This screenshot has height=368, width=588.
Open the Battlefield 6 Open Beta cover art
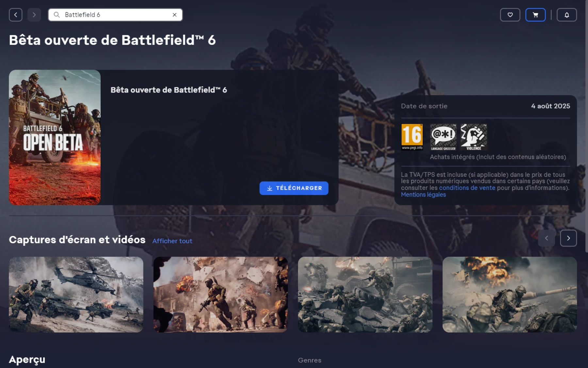pos(55,137)
